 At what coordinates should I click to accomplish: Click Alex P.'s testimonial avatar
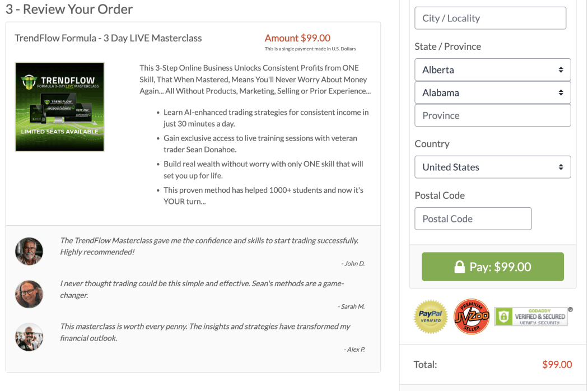coord(29,337)
